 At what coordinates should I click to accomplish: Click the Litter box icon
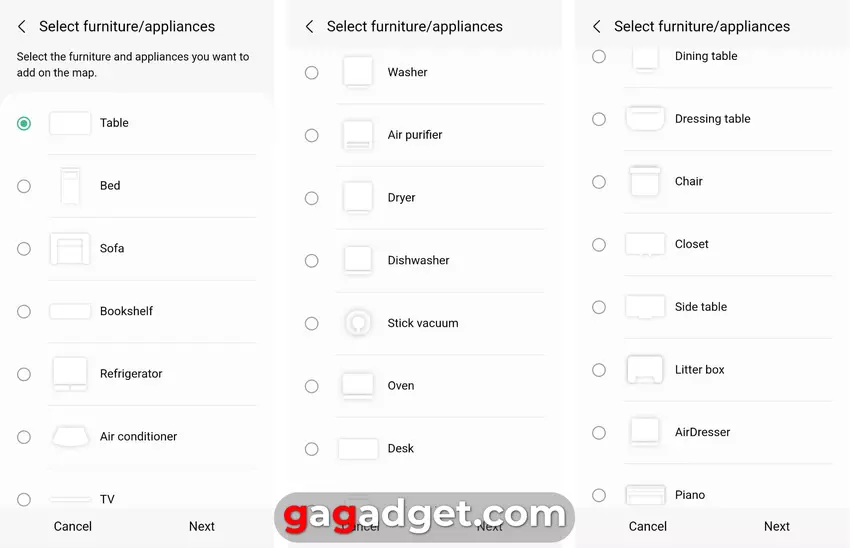click(645, 370)
